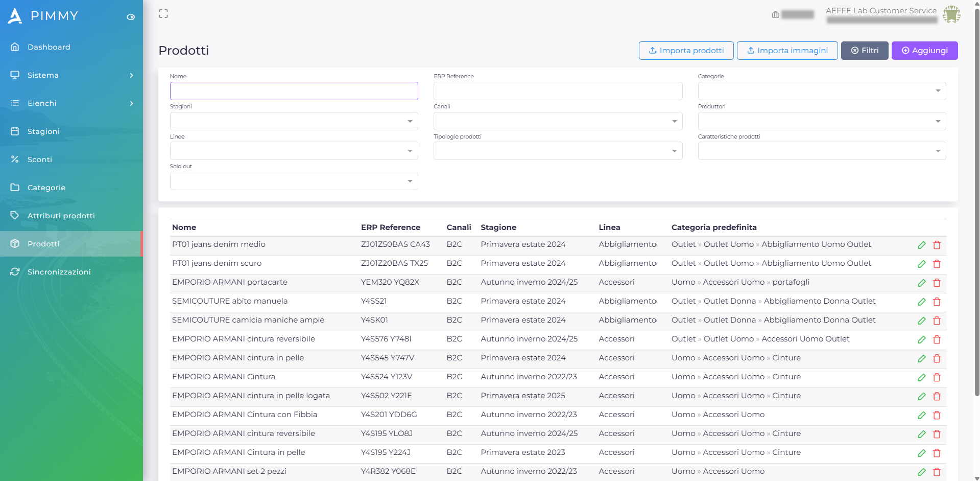Open the Sincronizzazioni section
This screenshot has width=980, height=481.
(x=71, y=272)
